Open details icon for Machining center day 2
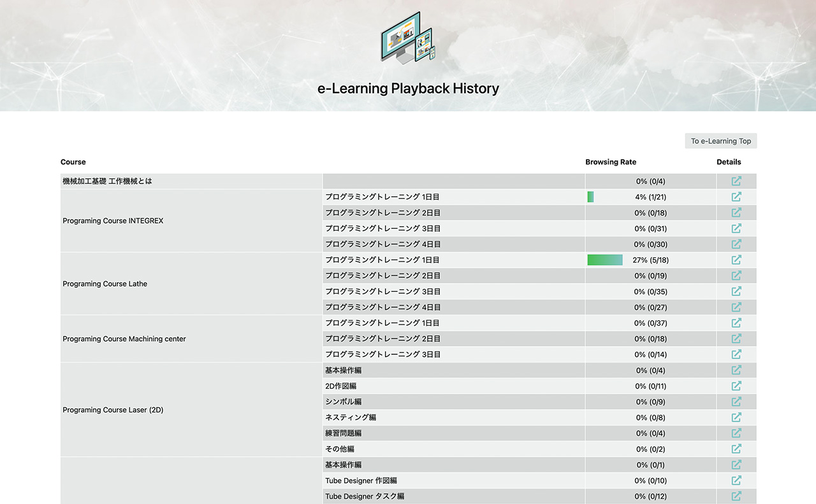 coord(736,338)
